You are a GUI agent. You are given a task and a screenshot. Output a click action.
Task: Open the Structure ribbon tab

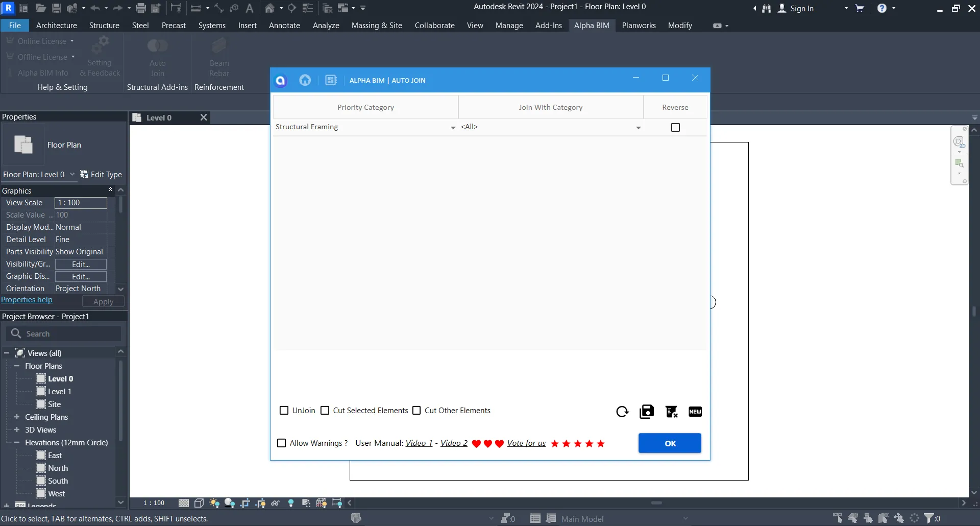click(x=104, y=25)
